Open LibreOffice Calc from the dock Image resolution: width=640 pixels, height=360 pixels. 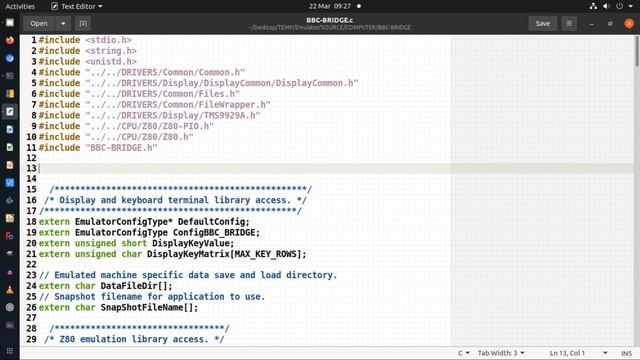[x=10, y=147]
